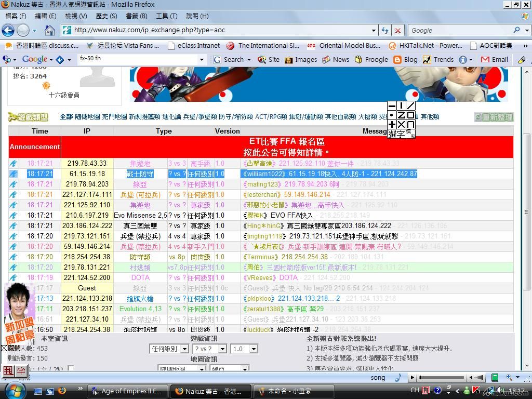532x399 pixels.
Task: Expand the bookmarks toolbar overflow chevron
Action: pos(526,46)
